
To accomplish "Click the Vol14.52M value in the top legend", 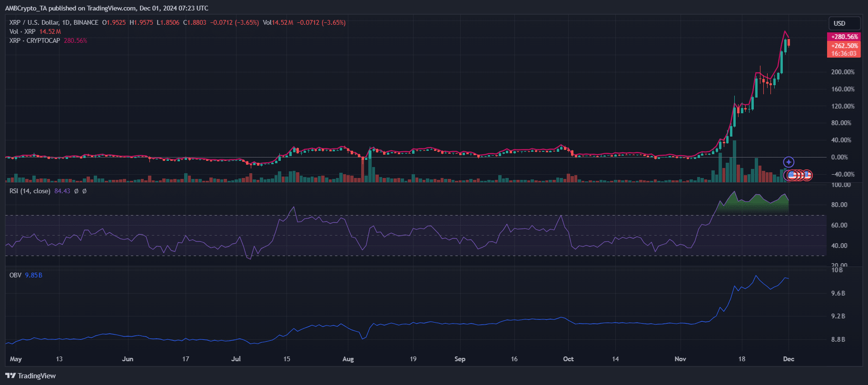I will (x=278, y=22).
